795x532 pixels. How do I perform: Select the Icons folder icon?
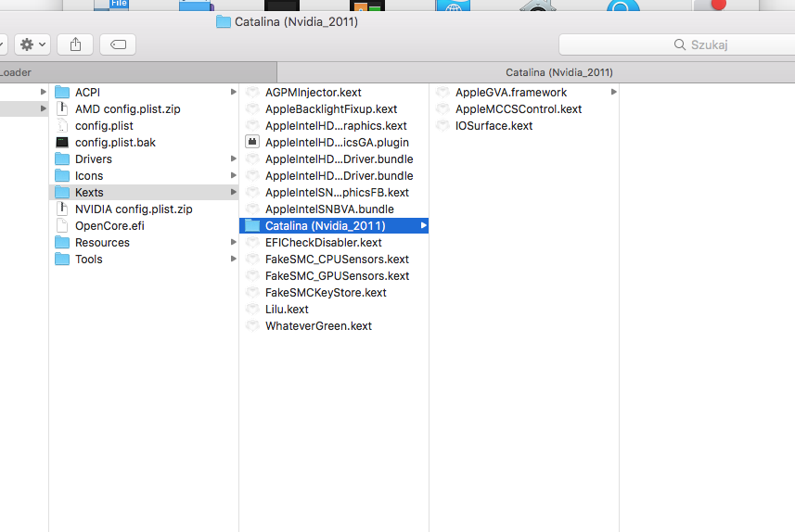(x=62, y=176)
